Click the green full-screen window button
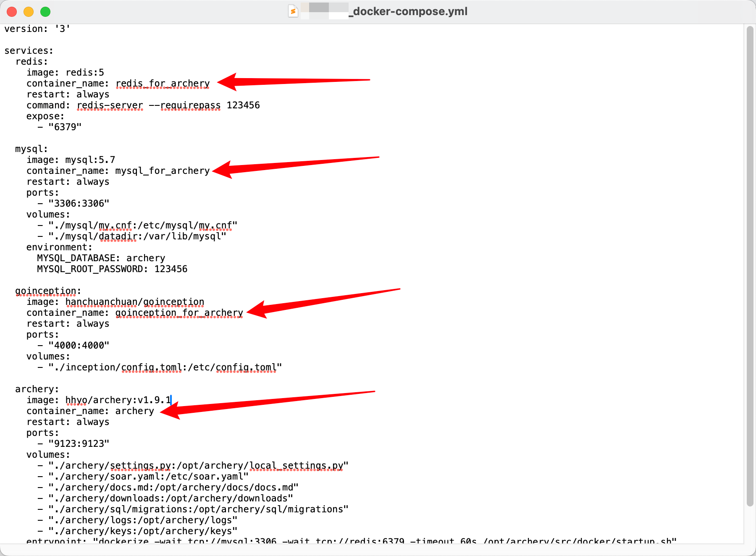 coord(45,12)
